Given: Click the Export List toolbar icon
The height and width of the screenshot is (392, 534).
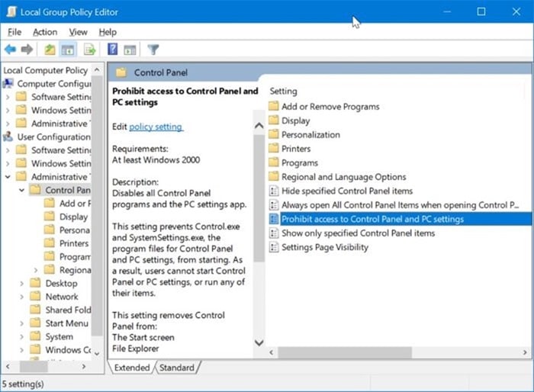Looking at the screenshot, I should pyautogui.click(x=90, y=50).
